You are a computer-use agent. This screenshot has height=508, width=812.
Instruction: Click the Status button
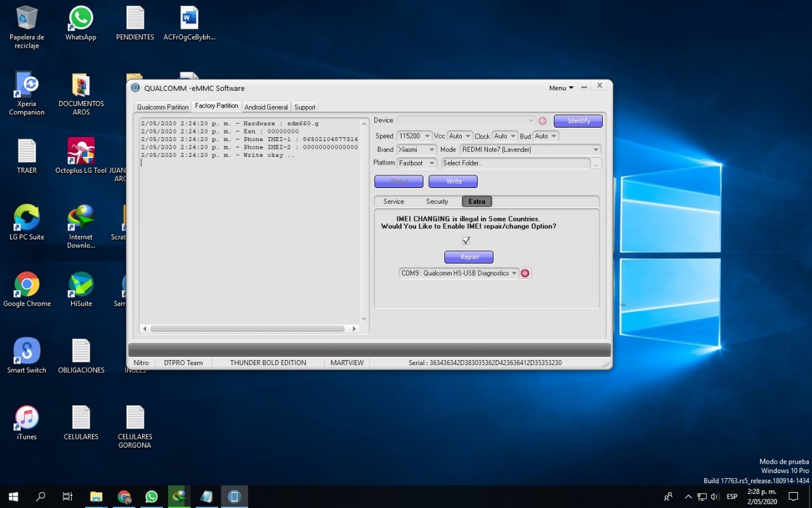[x=399, y=182]
